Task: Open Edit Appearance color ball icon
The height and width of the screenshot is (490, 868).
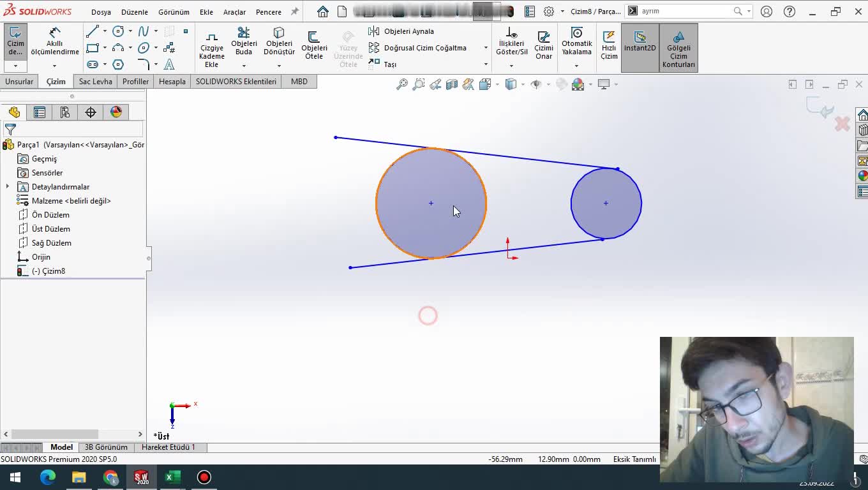Action: pyautogui.click(x=578, y=84)
